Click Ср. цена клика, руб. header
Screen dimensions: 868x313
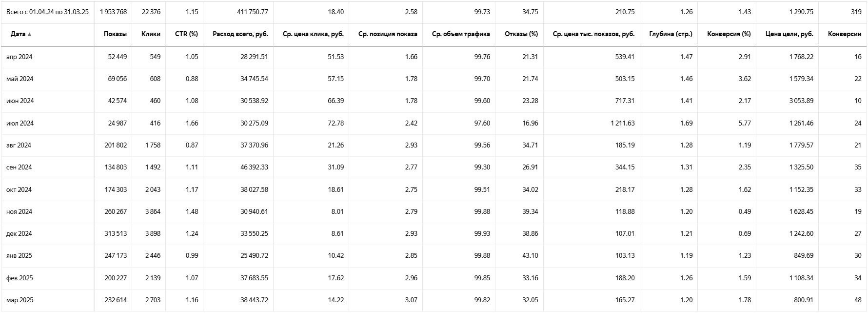[x=313, y=34]
